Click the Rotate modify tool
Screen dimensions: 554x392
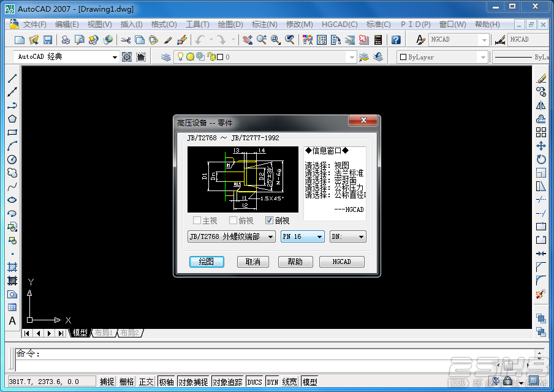point(541,160)
